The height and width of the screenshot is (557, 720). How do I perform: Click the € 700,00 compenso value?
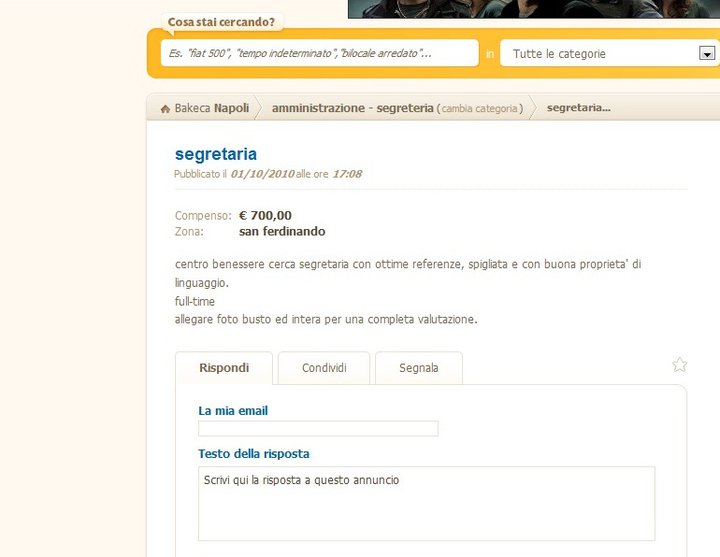(x=265, y=215)
